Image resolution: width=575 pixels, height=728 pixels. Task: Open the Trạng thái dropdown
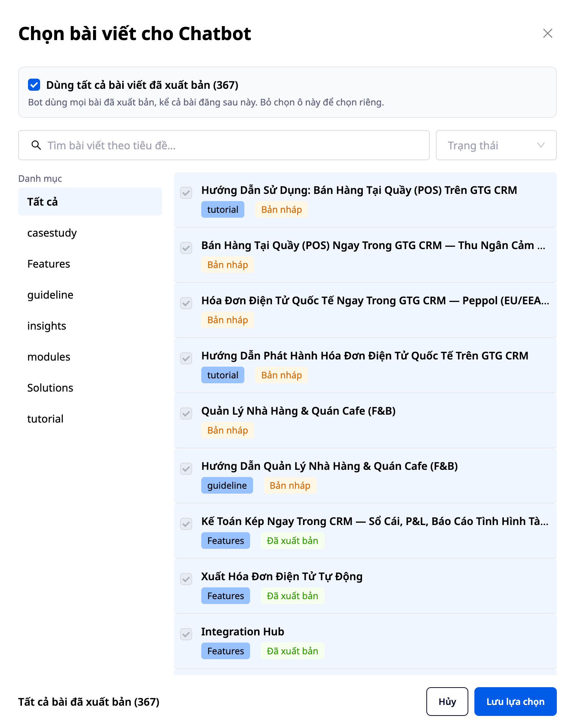pos(496,145)
